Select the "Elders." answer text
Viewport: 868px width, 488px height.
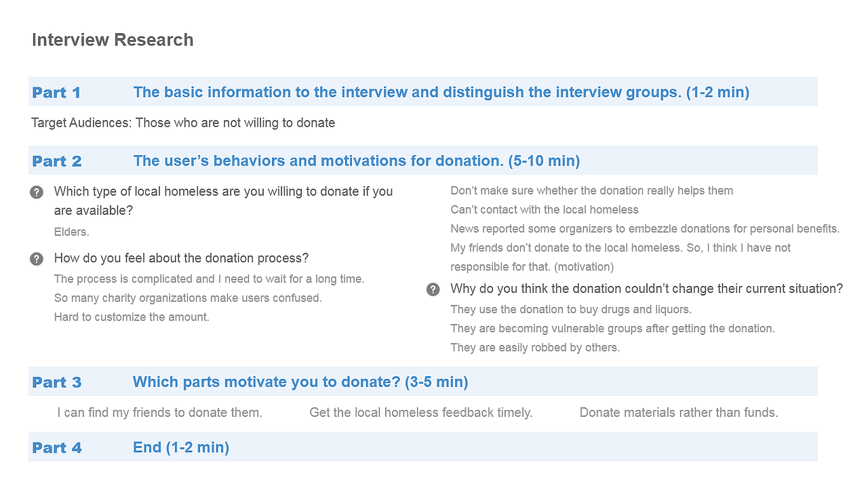(72, 232)
